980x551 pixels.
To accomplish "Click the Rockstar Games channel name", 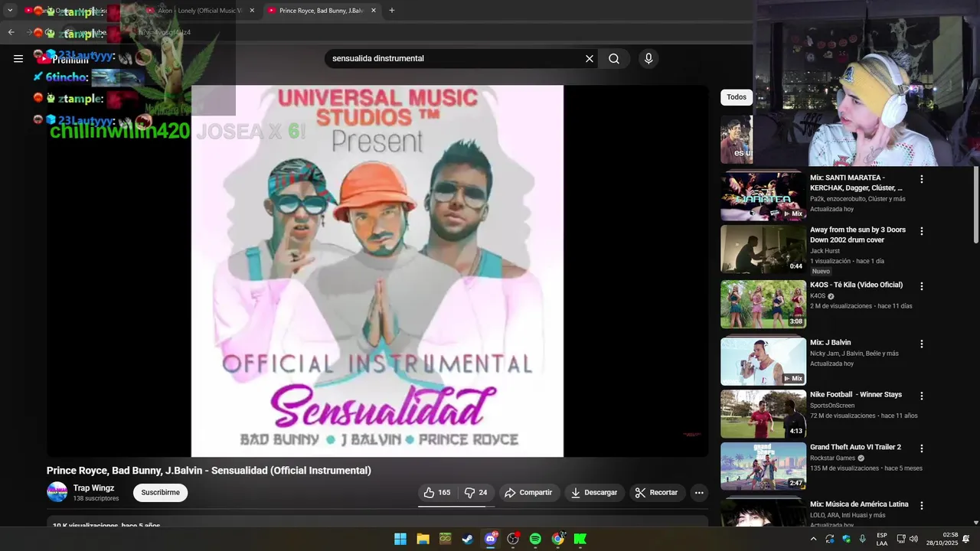I will click(832, 458).
